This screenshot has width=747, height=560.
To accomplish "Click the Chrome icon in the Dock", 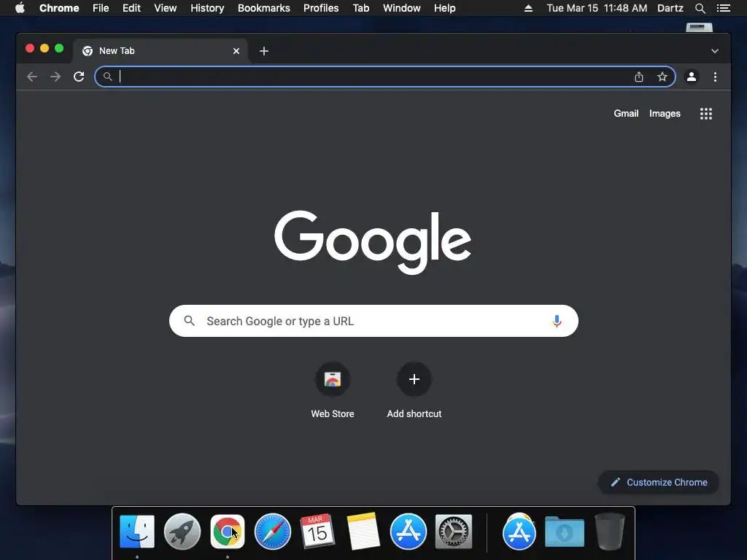I will pos(228,532).
